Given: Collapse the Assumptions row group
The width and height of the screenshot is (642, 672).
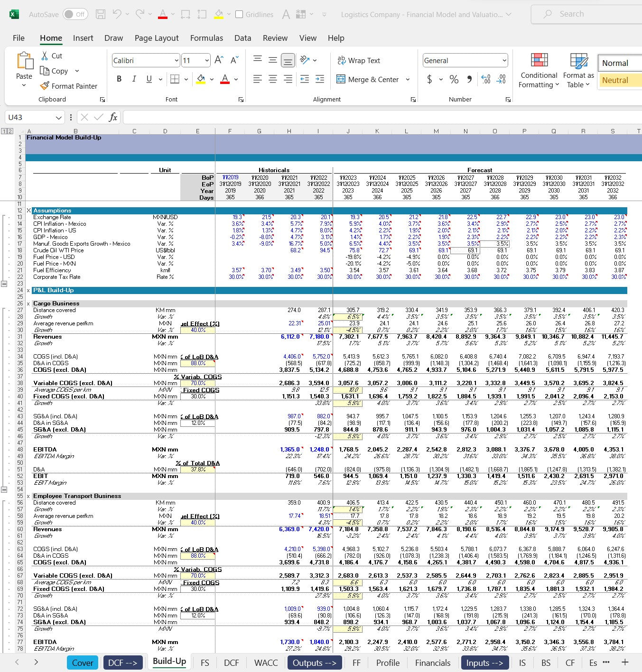Looking at the screenshot, I should click(x=4, y=284).
